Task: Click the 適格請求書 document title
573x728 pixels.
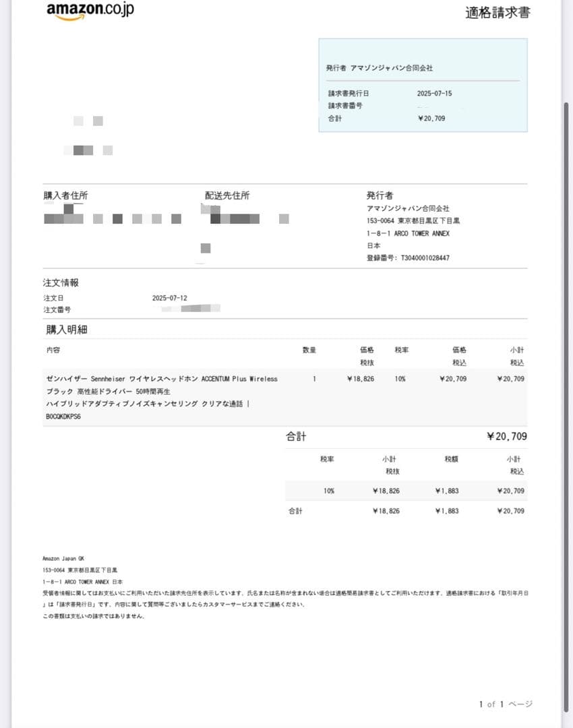Action: [497, 12]
